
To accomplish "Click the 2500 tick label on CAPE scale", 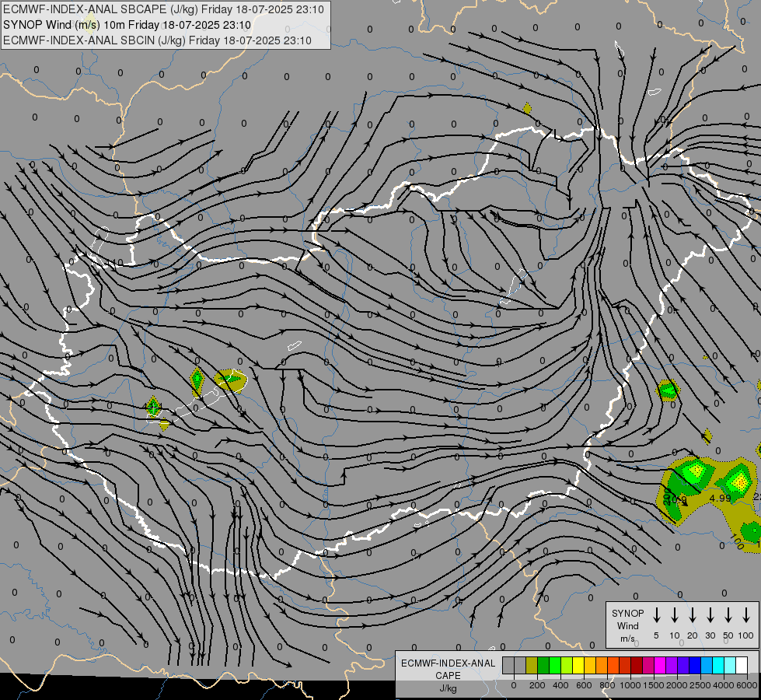I will [x=700, y=685].
